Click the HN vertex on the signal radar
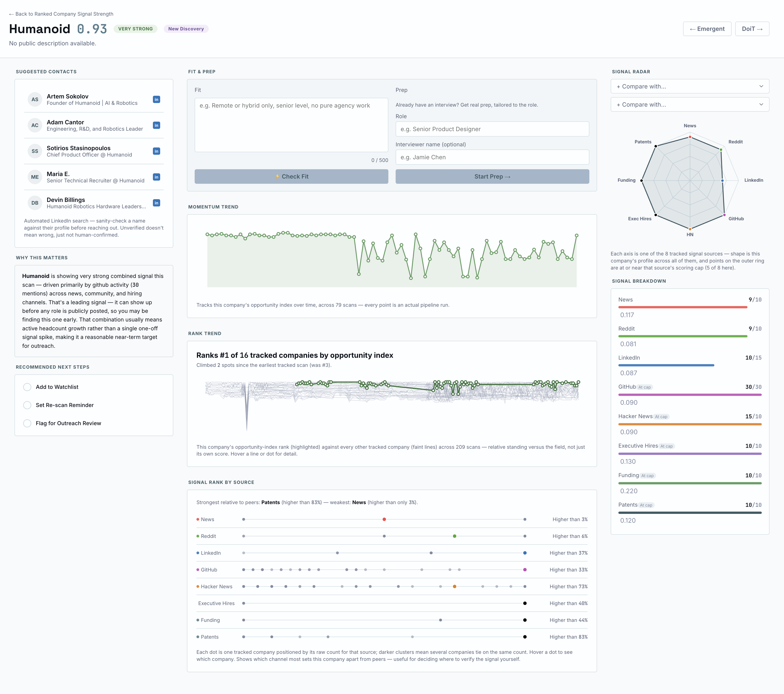Viewport: 784px width, 694px height. (x=690, y=229)
